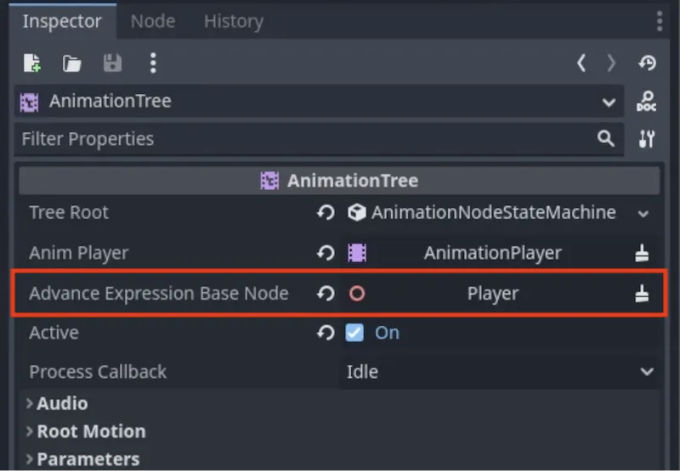Revert Advance Expression Base Node value
This screenshot has height=471, width=680.
point(326,294)
